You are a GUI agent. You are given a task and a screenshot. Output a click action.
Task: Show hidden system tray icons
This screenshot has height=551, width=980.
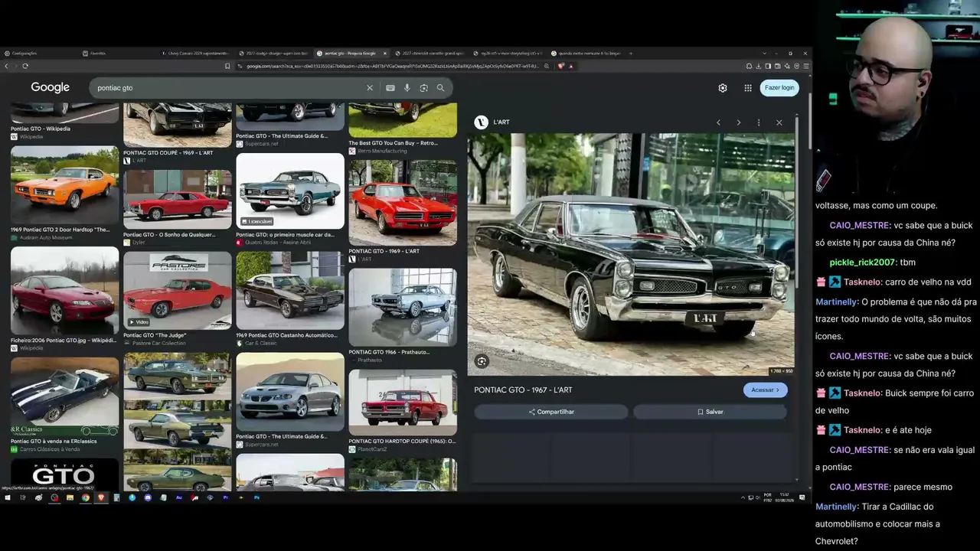pos(742,497)
